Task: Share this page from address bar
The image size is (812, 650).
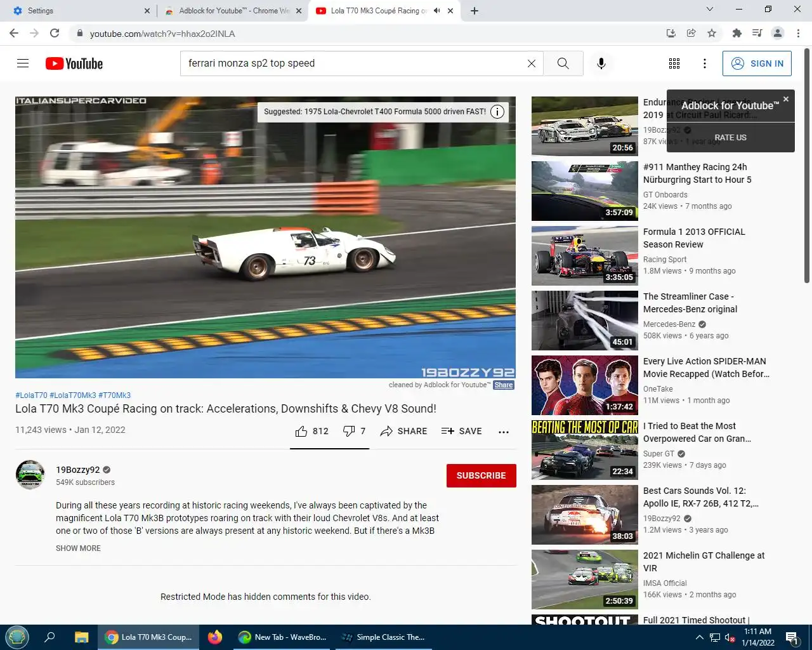Action: click(x=691, y=33)
